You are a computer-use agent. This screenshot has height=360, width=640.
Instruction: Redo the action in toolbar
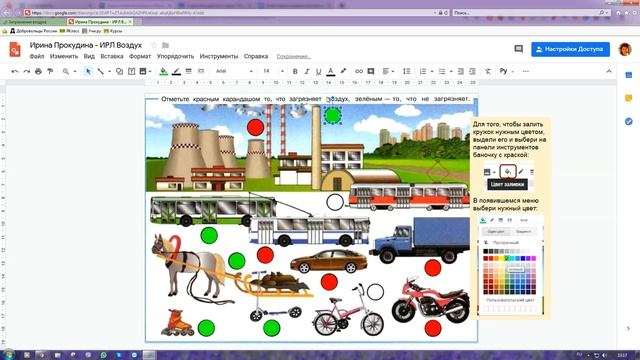pos(27,71)
